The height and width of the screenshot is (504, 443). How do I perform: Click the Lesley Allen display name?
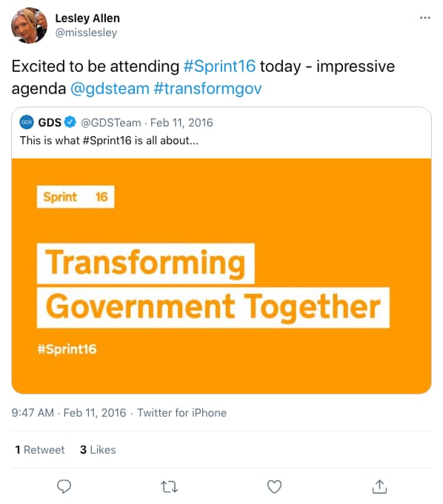[x=87, y=19]
